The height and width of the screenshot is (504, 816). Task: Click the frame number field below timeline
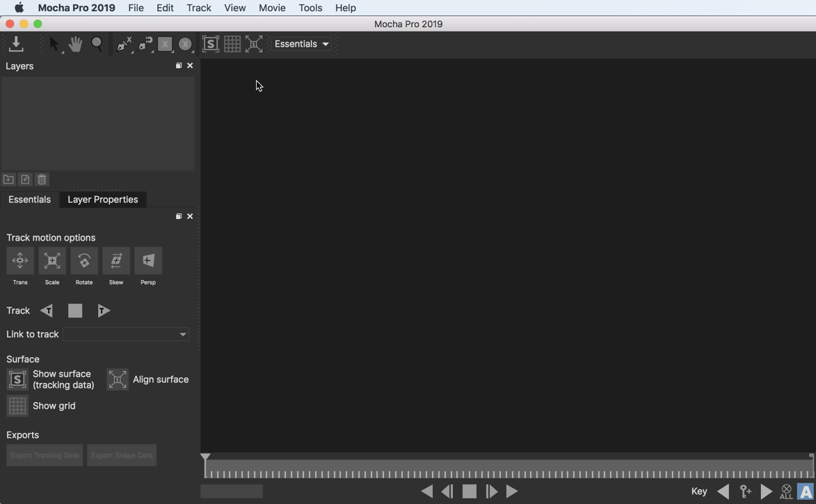click(232, 491)
